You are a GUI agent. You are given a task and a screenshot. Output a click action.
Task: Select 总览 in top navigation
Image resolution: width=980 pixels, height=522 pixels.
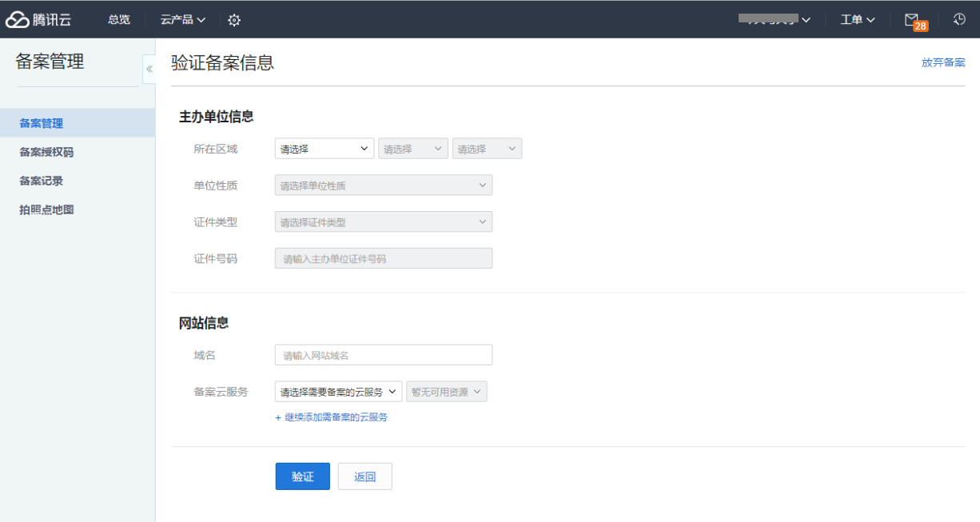coord(119,19)
